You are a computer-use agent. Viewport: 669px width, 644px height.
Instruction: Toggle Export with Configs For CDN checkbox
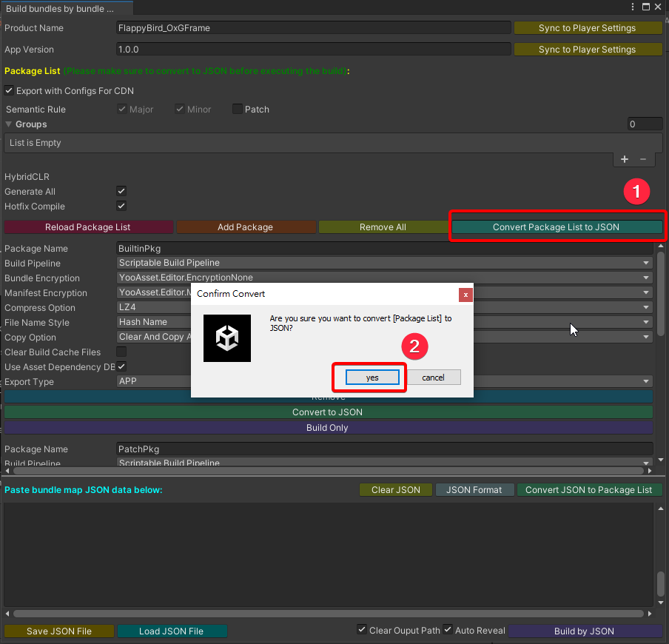(x=9, y=91)
